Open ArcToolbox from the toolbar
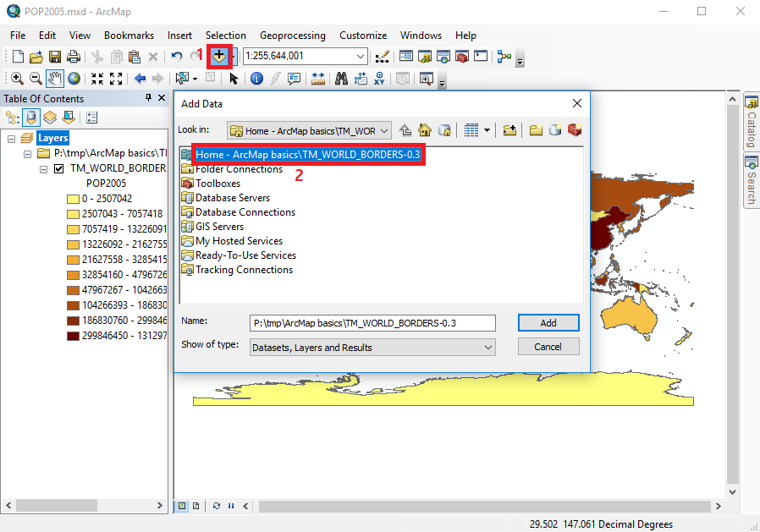This screenshot has height=532, width=760. tap(461, 56)
